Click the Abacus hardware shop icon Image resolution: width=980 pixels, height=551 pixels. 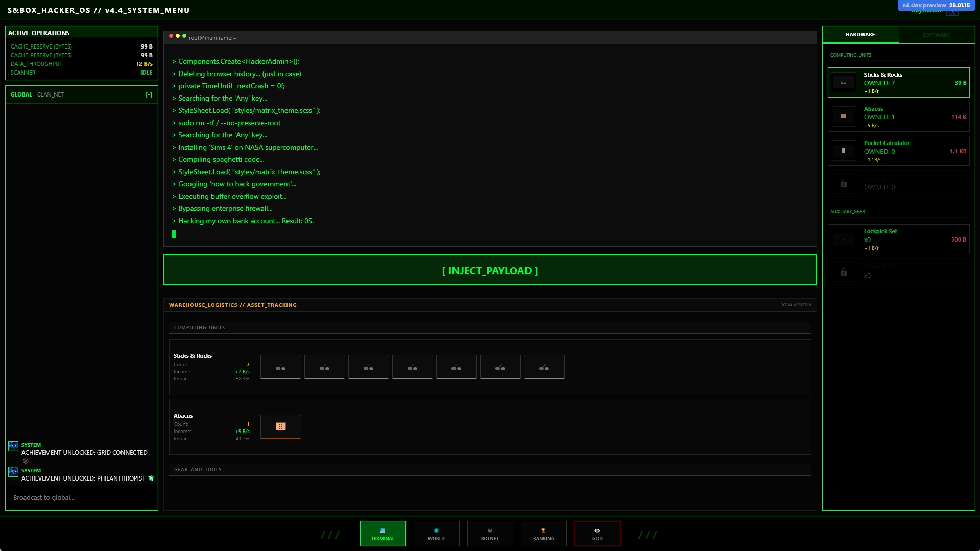(843, 117)
